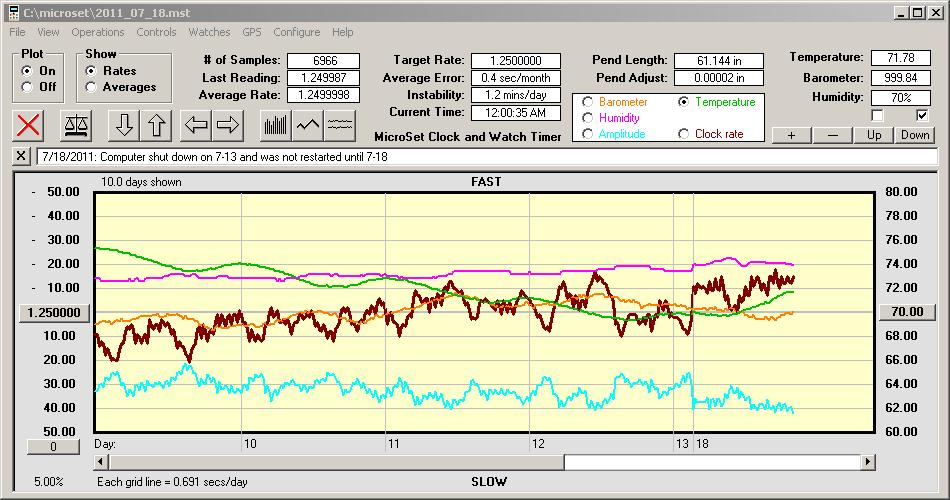Click the 70.00 right axis button

(907, 312)
